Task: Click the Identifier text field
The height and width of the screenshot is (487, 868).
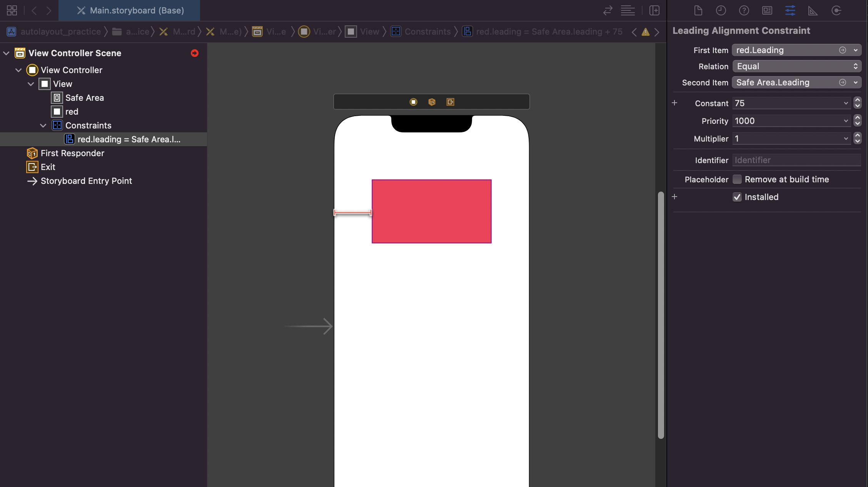Action: pyautogui.click(x=796, y=160)
